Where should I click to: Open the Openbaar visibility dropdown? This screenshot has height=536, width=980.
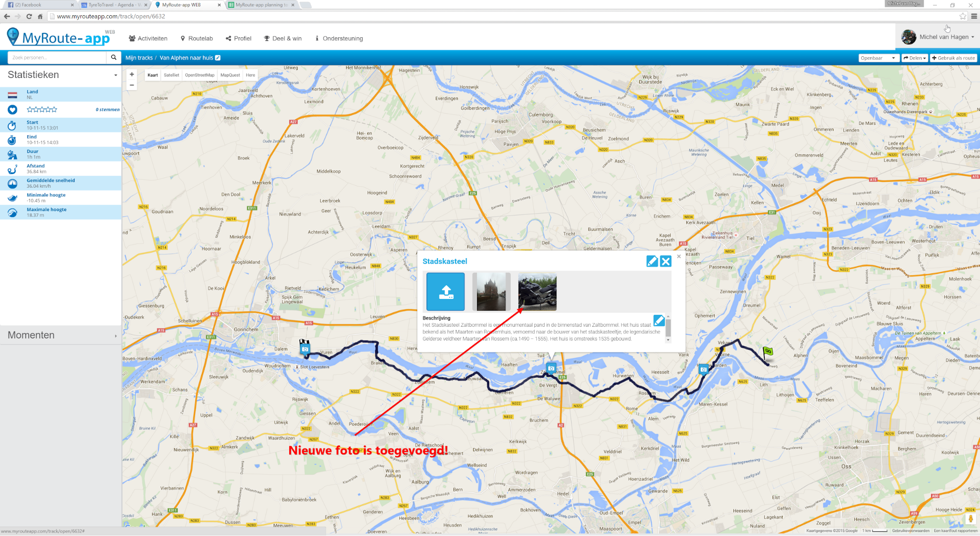click(x=878, y=58)
